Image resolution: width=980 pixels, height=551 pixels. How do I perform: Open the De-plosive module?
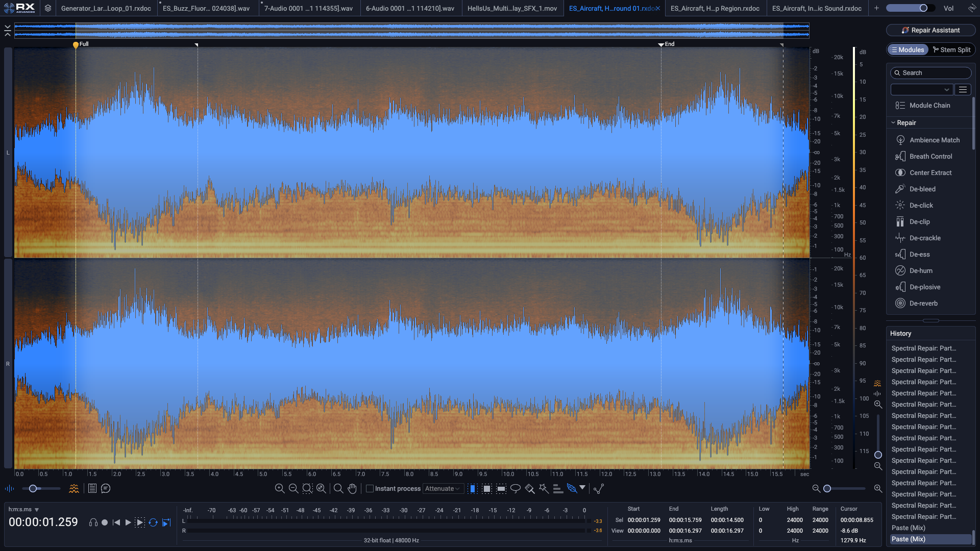coord(930,287)
